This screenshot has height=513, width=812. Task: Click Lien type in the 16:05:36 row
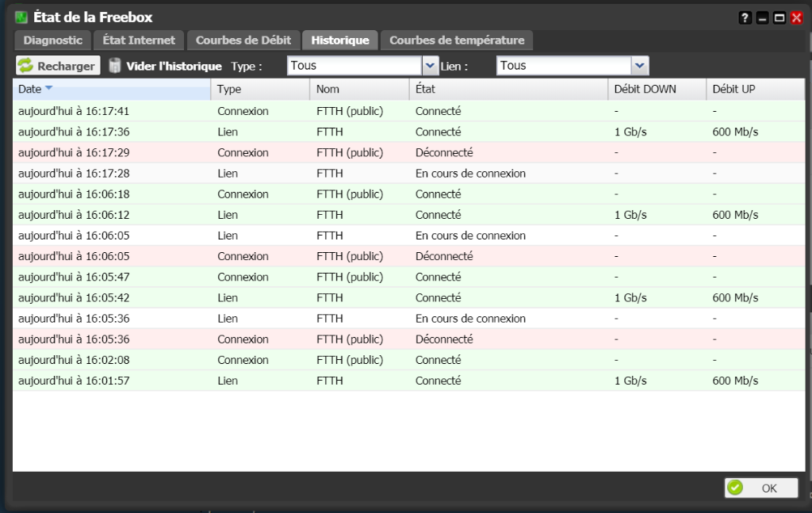click(228, 319)
